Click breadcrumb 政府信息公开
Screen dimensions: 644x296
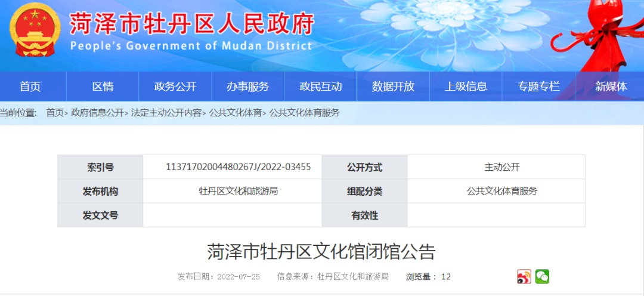[x=97, y=113]
